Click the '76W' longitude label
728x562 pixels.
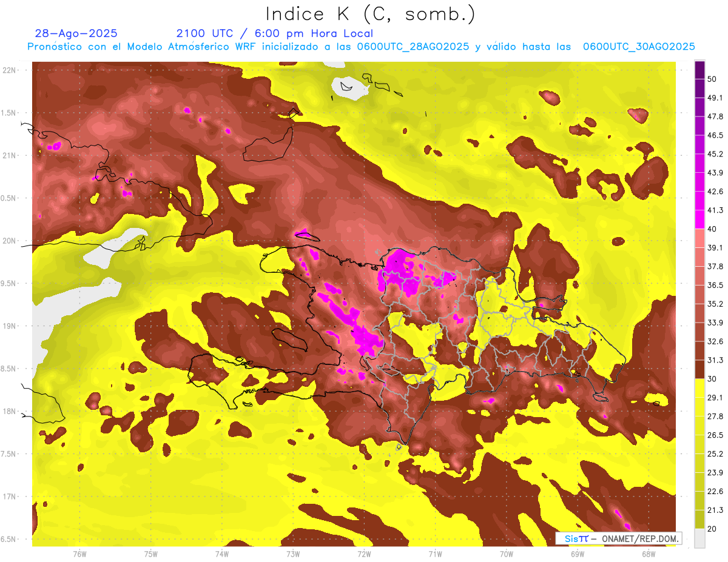pyautogui.click(x=79, y=554)
